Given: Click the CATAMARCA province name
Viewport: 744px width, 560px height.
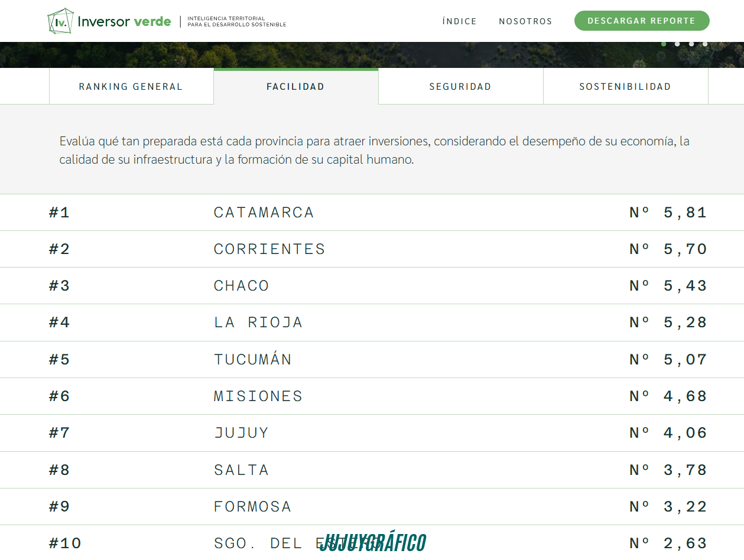Looking at the screenshot, I should 264,213.
